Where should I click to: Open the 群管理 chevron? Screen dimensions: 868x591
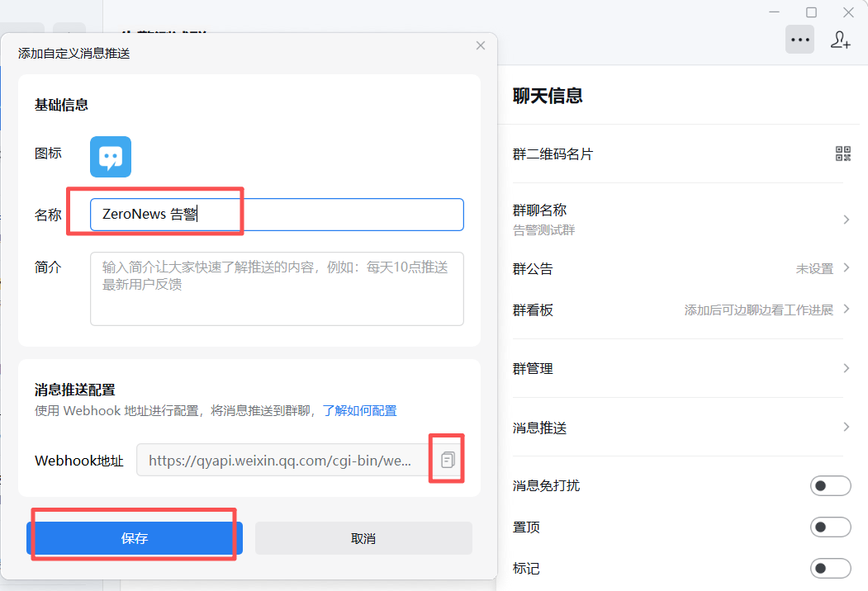click(x=846, y=368)
